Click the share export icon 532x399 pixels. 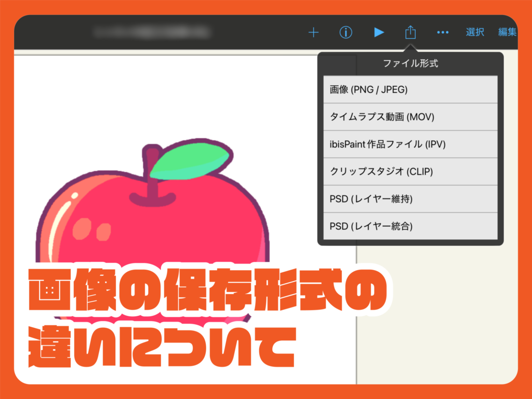click(x=410, y=32)
